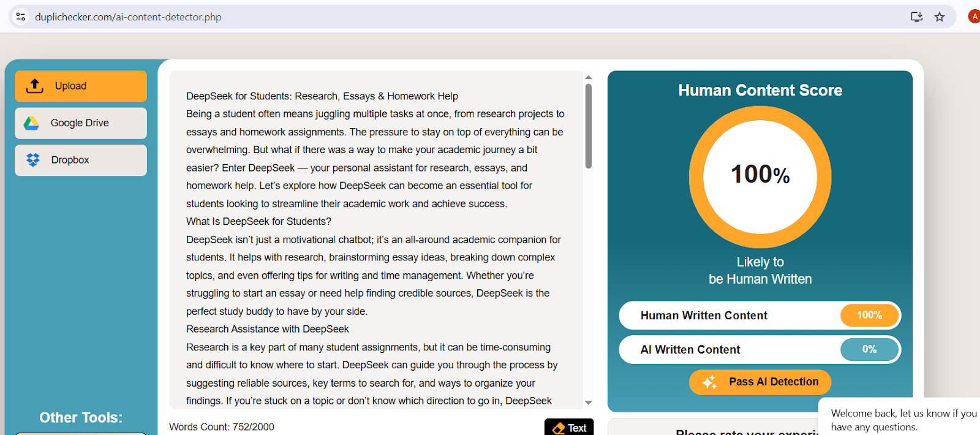Click the Words Count: 752/2000 text

[x=222, y=427]
